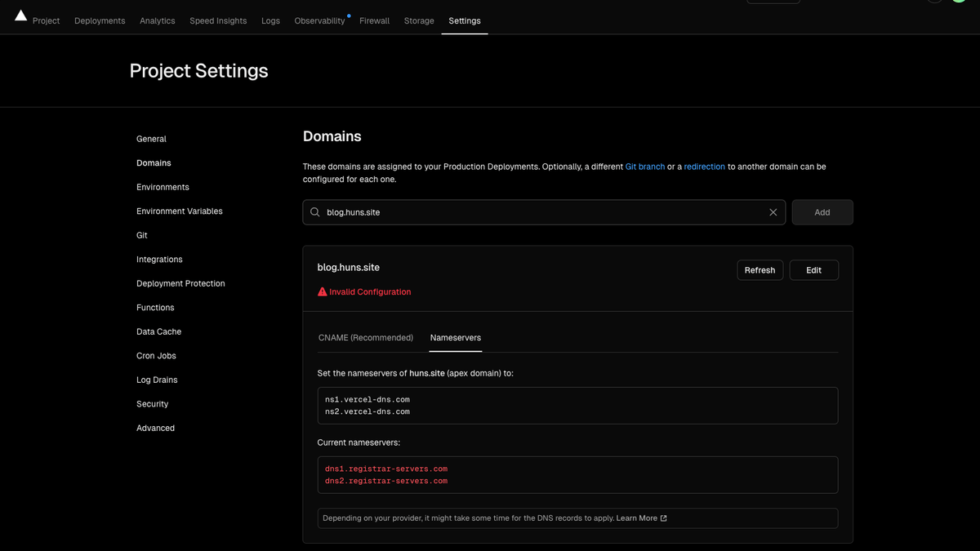This screenshot has width=980, height=551.
Task: Click ns2.vercel-dns.com nameserver text
Action: click(x=367, y=411)
